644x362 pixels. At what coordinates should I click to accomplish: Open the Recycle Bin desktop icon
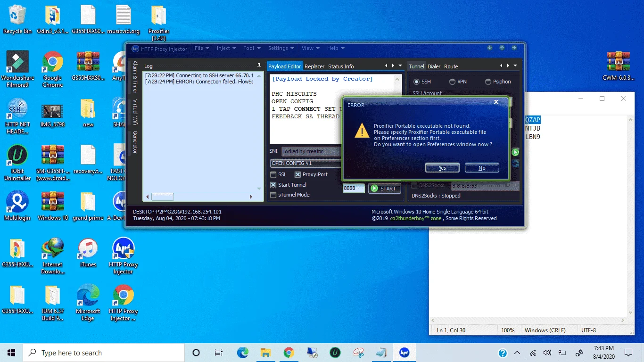[x=17, y=20]
